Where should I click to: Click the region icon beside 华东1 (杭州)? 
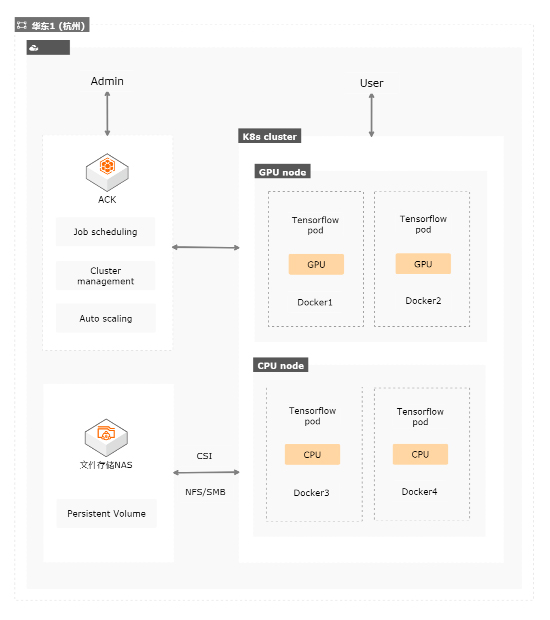pos(21,26)
